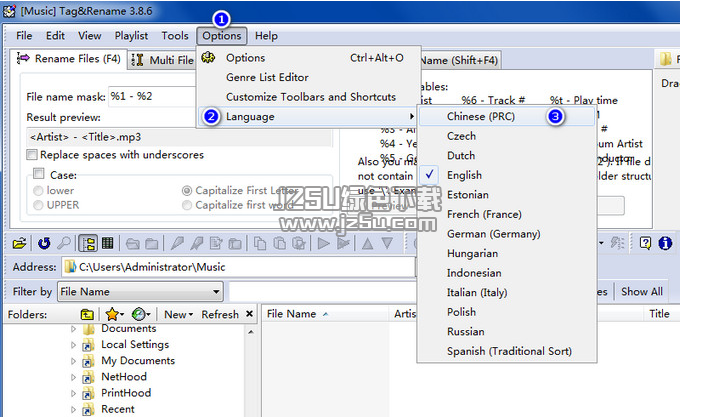Screen dimensions: 717x419
Task: Click the Options gear icon in menu
Action: (209, 58)
